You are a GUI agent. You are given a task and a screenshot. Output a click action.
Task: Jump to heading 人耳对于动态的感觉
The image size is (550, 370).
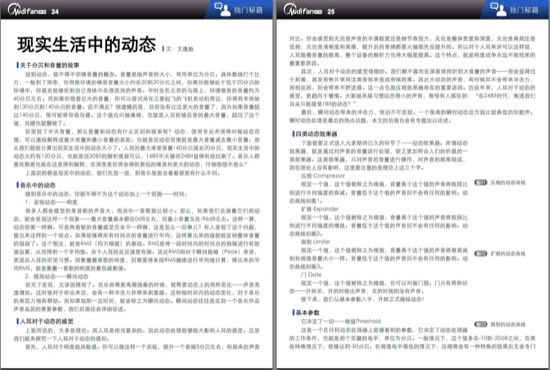pos(46,321)
